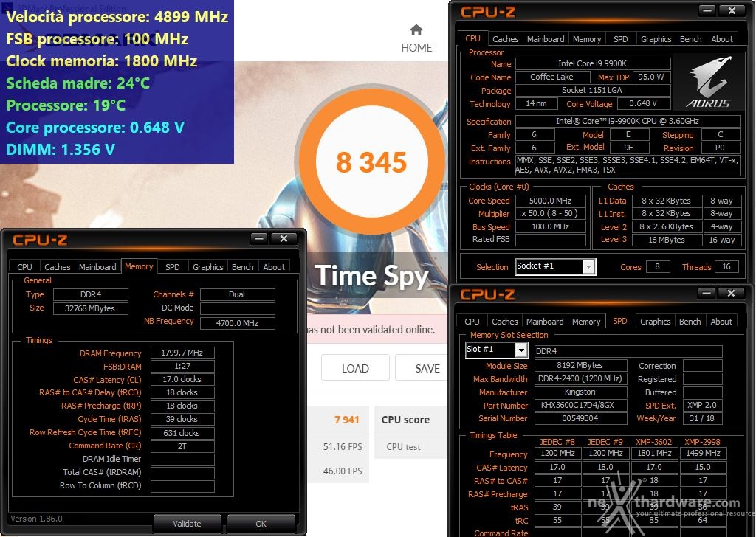The image size is (756, 537).
Task: Select Mainboard tab in Memory CPU-Z window
Action: (97, 267)
